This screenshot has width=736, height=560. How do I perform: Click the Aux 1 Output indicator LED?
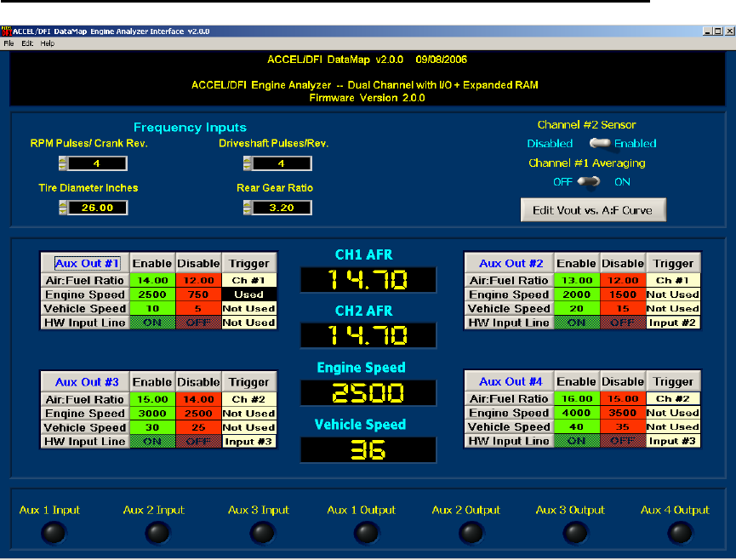pos(367,534)
